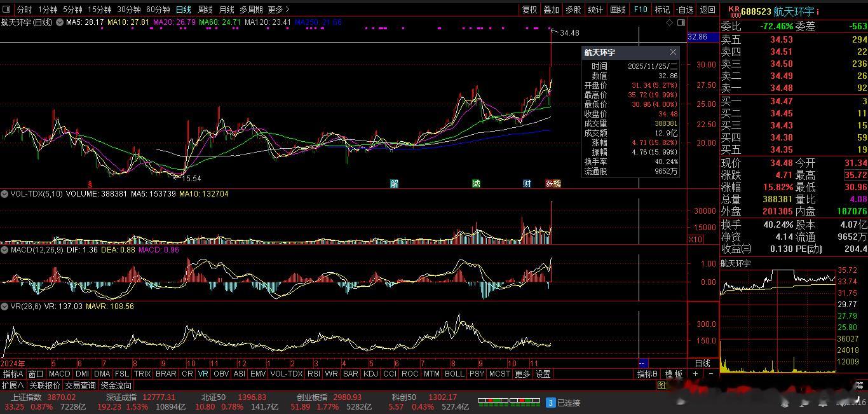
Task: Select the 5分钟 period
Action: point(72,10)
